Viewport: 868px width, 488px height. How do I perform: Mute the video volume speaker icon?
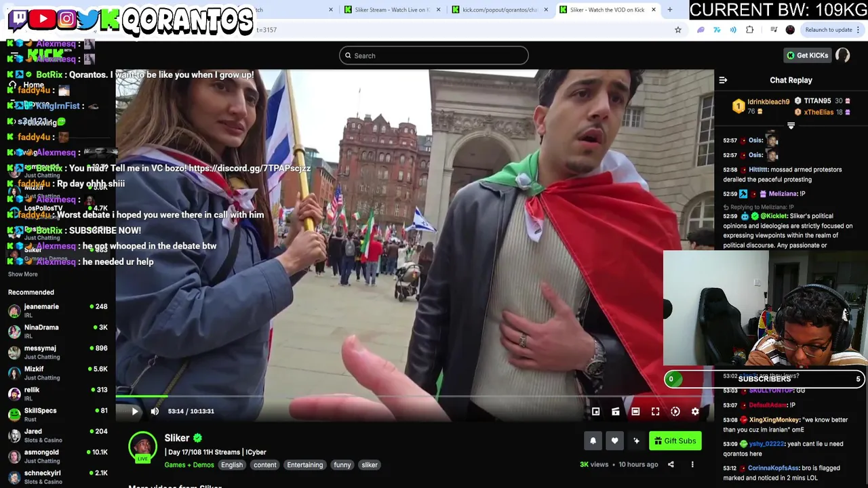click(155, 411)
